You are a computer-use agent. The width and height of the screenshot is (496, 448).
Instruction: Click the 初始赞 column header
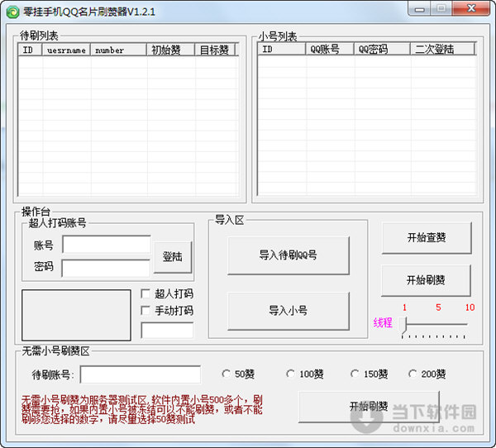(171, 50)
